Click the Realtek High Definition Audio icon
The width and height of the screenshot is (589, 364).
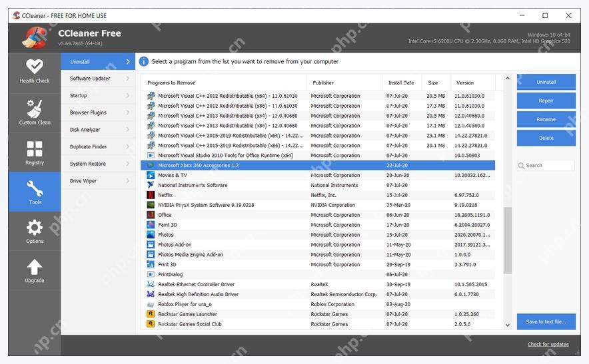tap(151, 294)
